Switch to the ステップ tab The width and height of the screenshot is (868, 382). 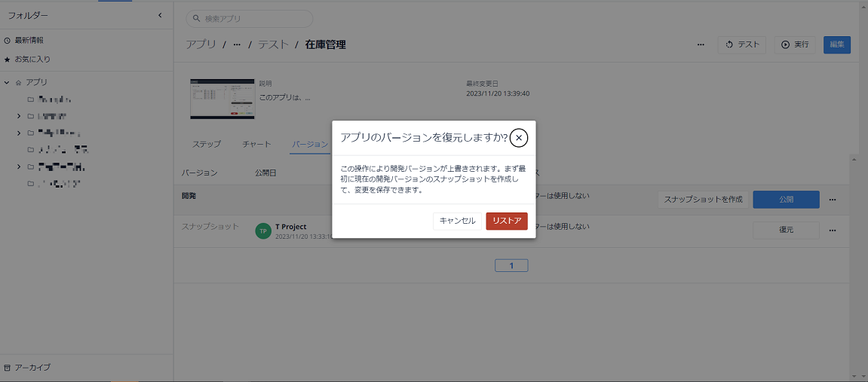point(207,145)
